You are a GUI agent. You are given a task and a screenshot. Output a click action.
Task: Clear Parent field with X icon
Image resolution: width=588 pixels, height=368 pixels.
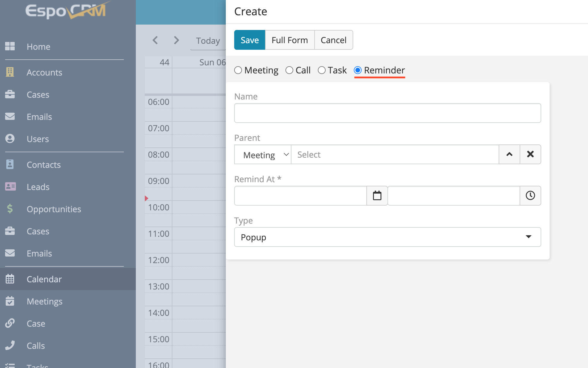[530, 154]
